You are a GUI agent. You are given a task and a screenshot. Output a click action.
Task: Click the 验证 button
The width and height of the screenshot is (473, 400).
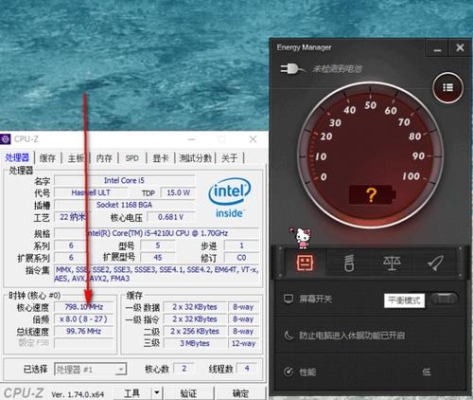tap(189, 393)
